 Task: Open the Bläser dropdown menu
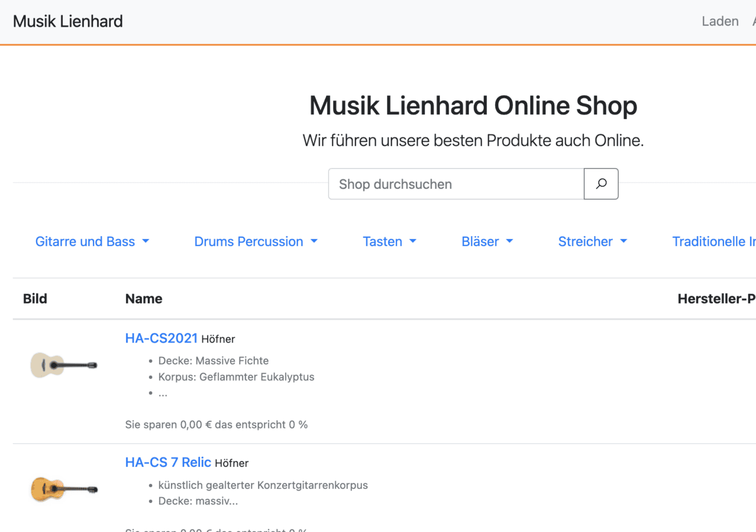click(x=487, y=241)
